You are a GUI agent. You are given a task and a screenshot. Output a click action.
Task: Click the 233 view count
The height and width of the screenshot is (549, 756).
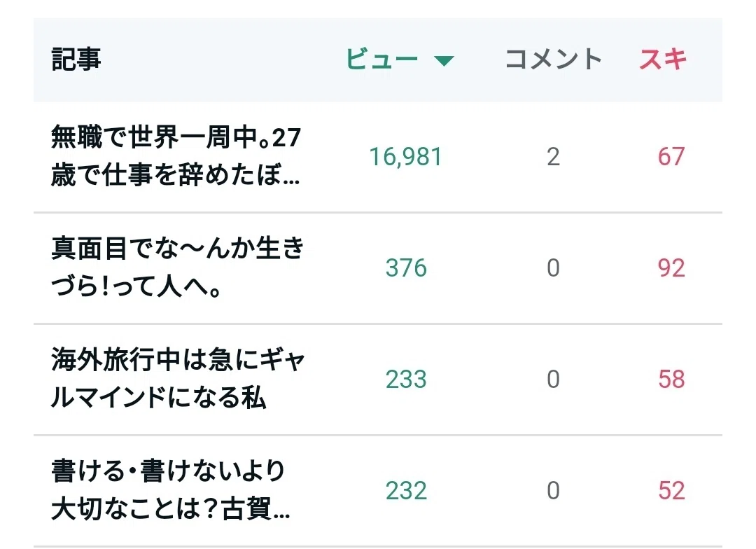click(x=406, y=380)
